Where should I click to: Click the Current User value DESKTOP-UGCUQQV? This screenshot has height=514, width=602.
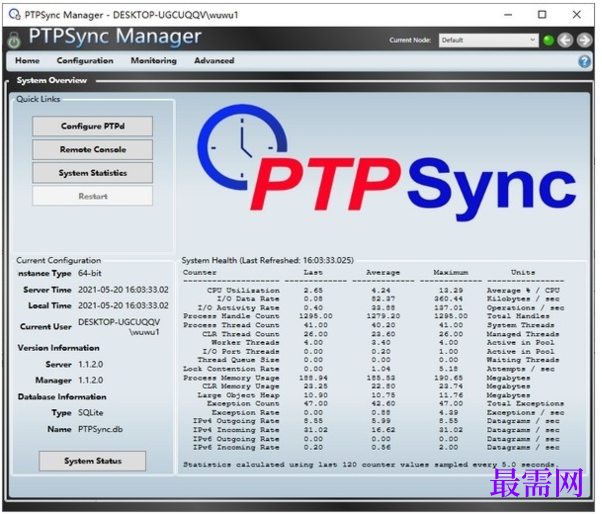click(119, 327)
